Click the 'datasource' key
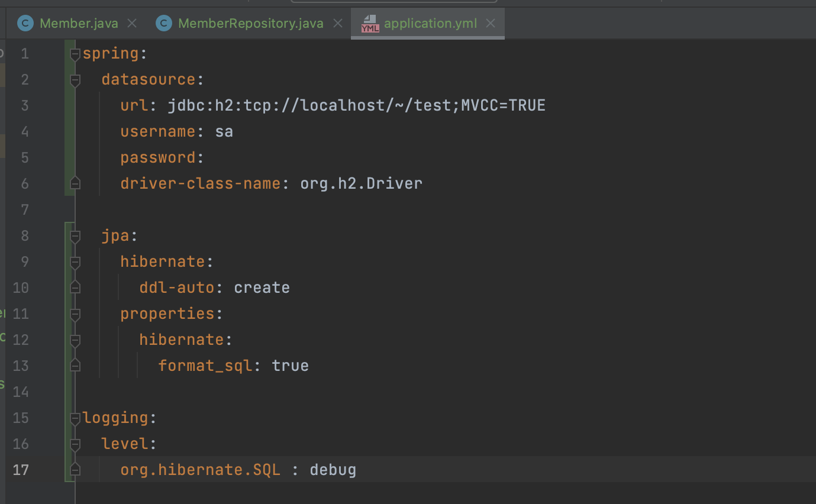Viewport: 816px width, 504px height. 149,79
